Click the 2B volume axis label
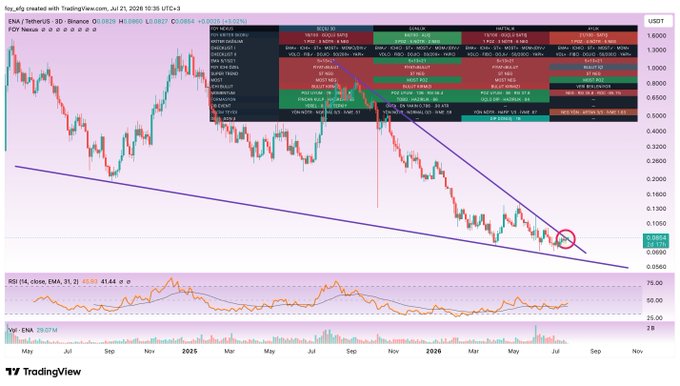 pyautogui.click(x=651, y=328)
